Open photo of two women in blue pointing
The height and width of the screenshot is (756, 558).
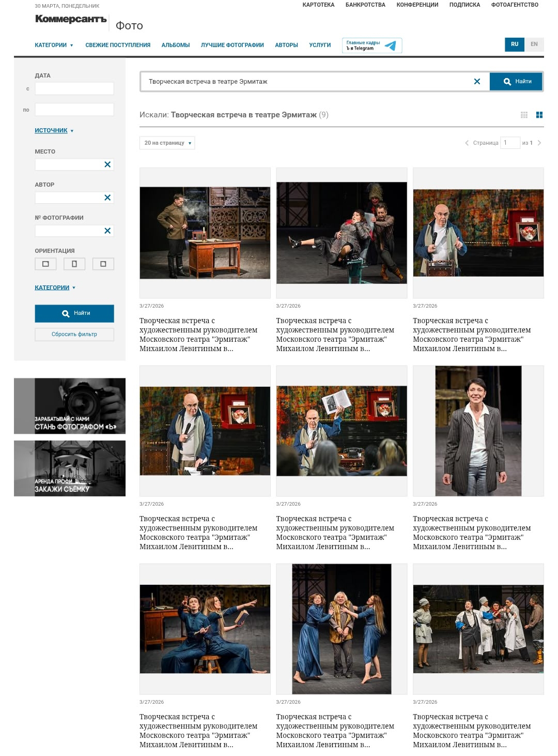coord(205,629)
